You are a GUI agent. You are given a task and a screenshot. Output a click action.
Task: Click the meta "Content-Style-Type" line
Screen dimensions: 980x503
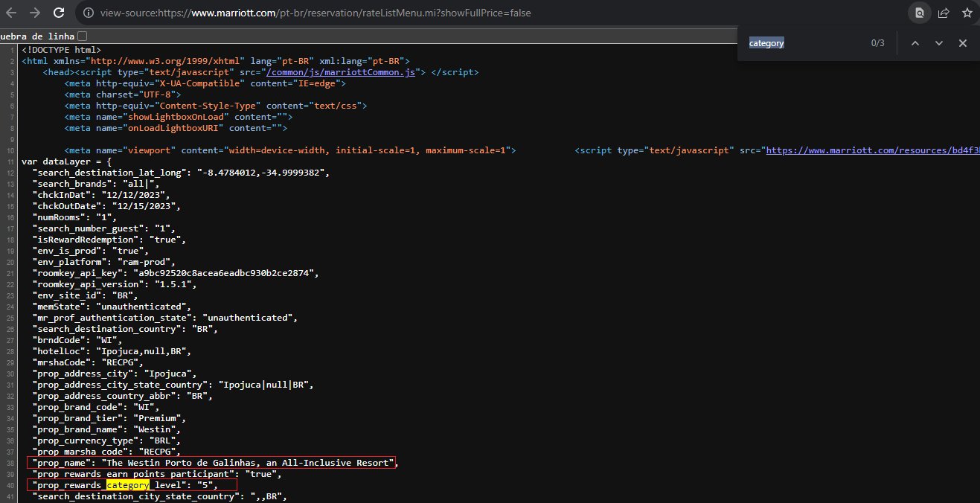click(216, 106)
